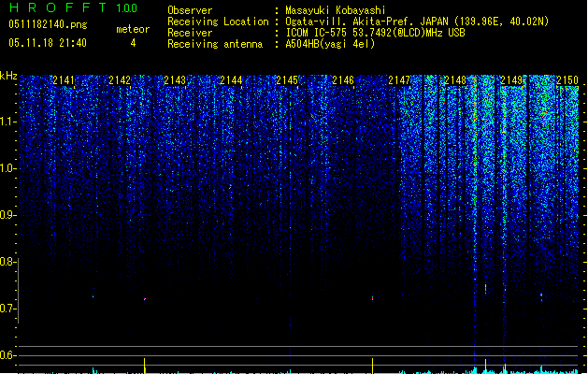The height and width of the screenshot is (374, 588).
Task: Click the Receiving Location value text
Action: (417, 22)
